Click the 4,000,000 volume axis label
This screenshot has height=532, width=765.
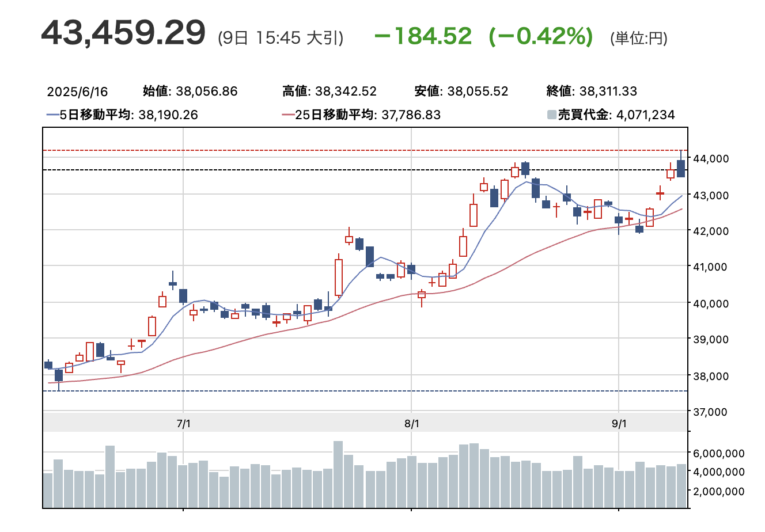click(x=719, y=472)
